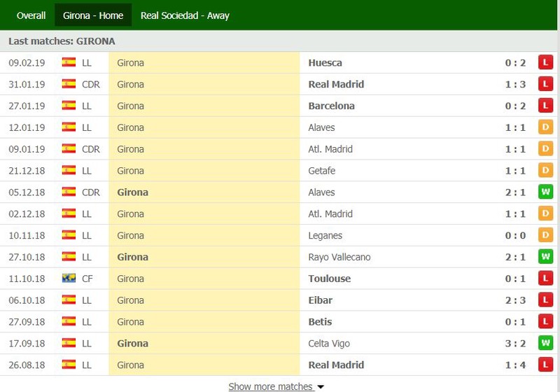Click the 1 : 4 score for 26.08.18
The width and height of the screenshot is (560, 392).
[515, 365]
